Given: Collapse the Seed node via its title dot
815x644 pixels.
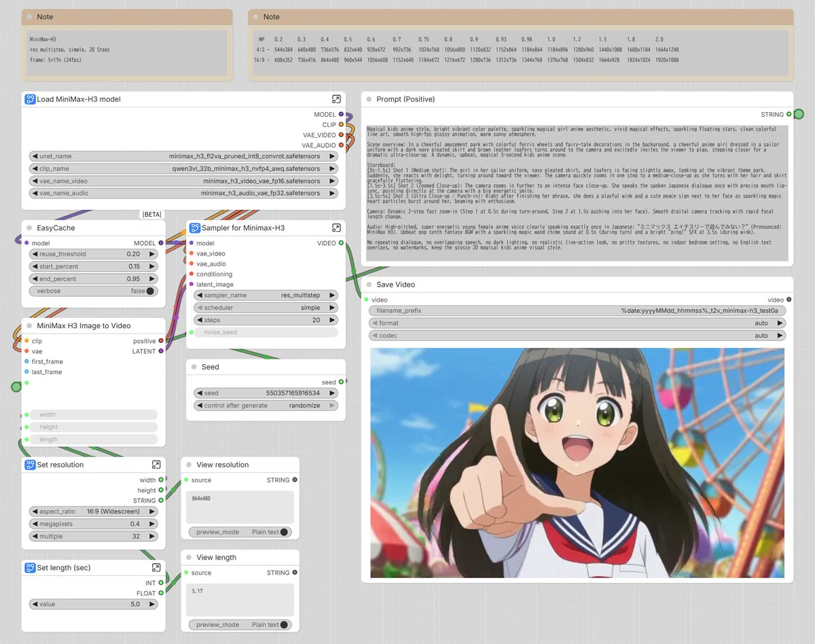Looking at the screenshot, I should coord(195,367).
